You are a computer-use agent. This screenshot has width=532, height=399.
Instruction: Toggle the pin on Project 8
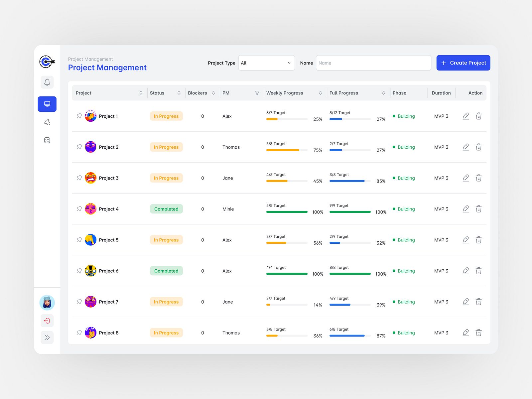tap(79, 332)
